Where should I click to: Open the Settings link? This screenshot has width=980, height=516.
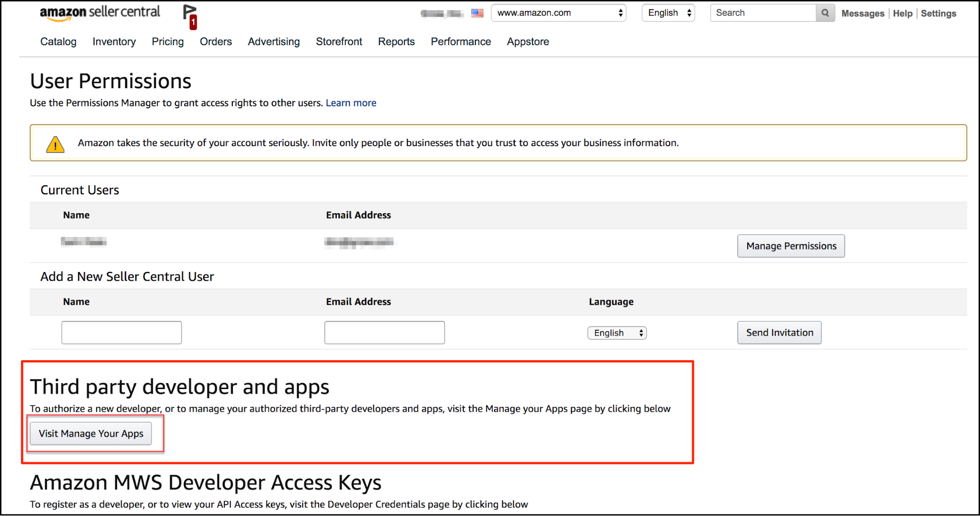click(938, 14)
